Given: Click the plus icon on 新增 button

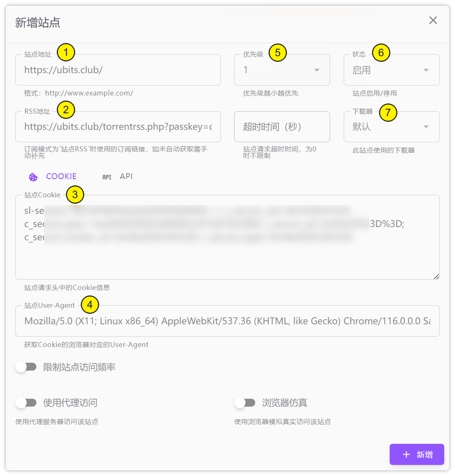Looking at the screenshot, I should pyautogui.click(x=406, y=454).
